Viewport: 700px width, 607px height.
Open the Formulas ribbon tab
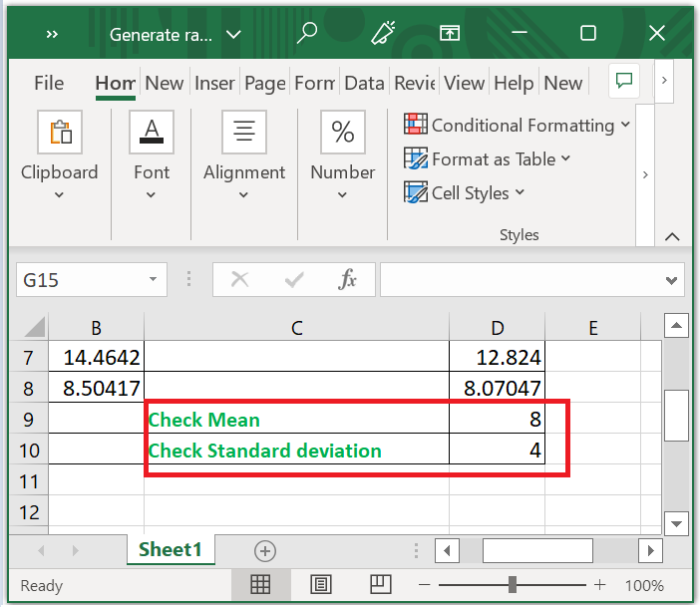pos(315,83)
